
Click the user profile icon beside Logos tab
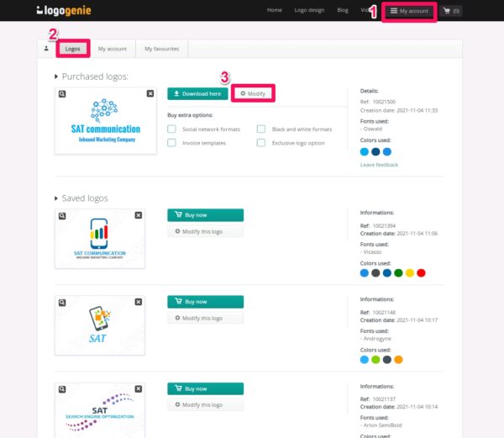[x=46, y=49]
